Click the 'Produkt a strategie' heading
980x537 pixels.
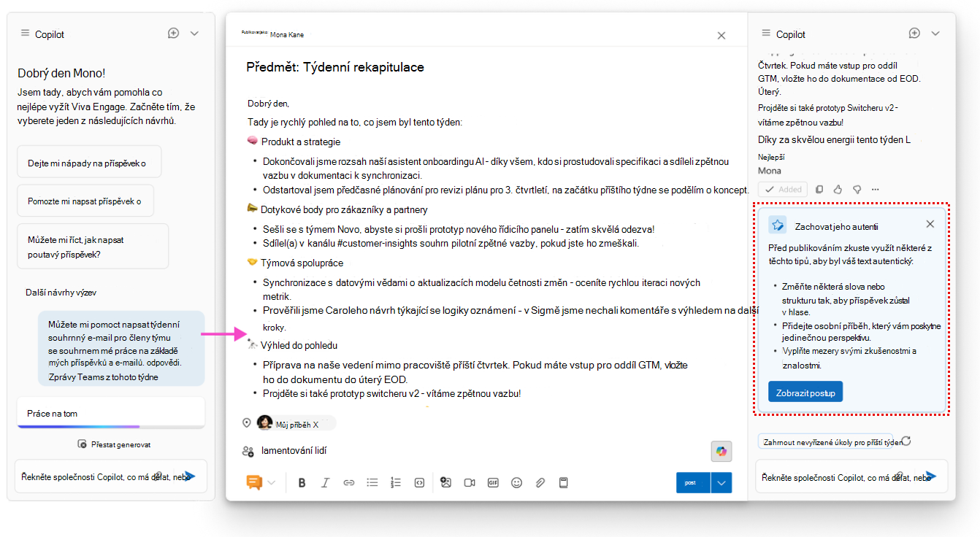[x=301, y=142]
